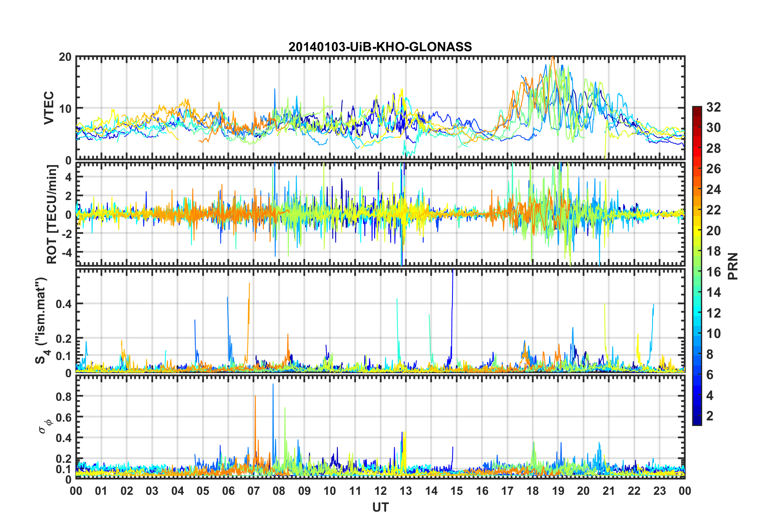Select PRN colorbar tick label 28
This screenshot has width=761, height=532.
pos(714,148)
